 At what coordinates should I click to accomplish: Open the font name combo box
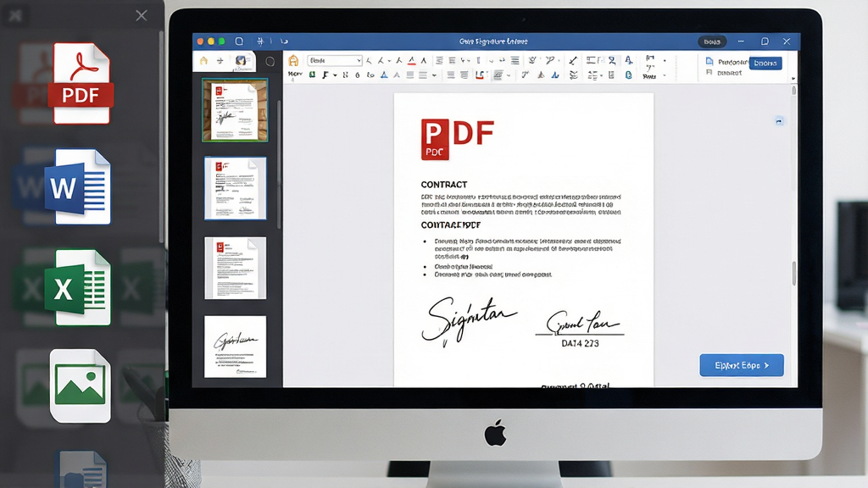tap(335, 60)
